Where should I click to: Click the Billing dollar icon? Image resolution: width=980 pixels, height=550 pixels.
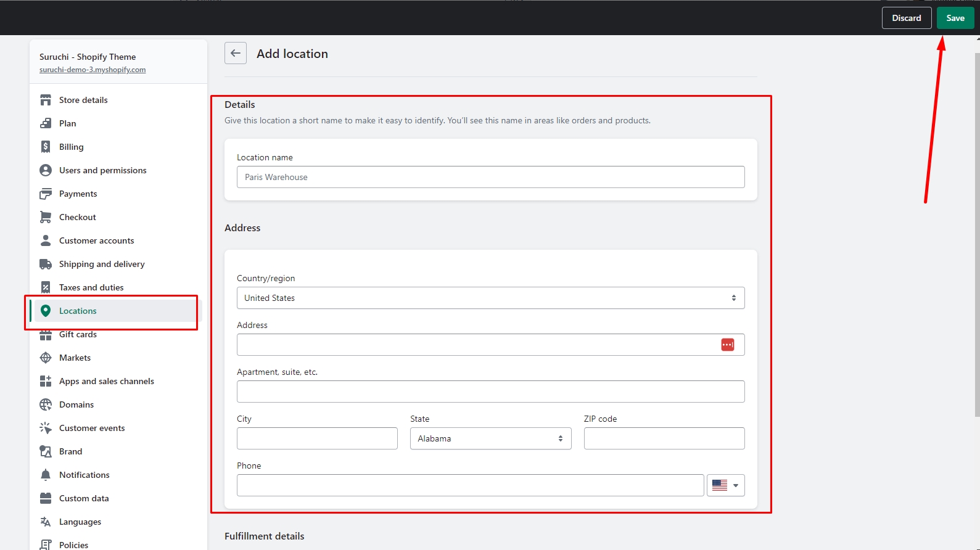click(x=46, y=147)
